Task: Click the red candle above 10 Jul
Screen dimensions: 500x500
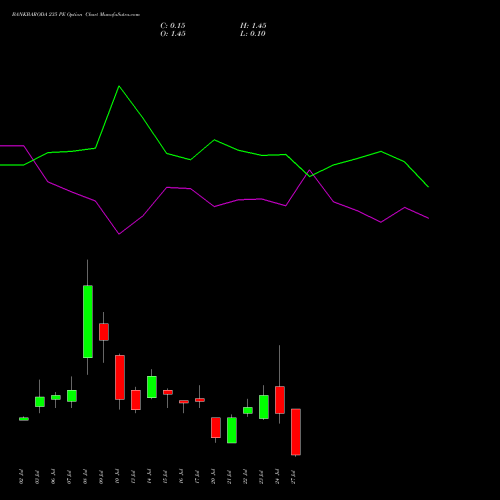Action: [x=120, y=377]
